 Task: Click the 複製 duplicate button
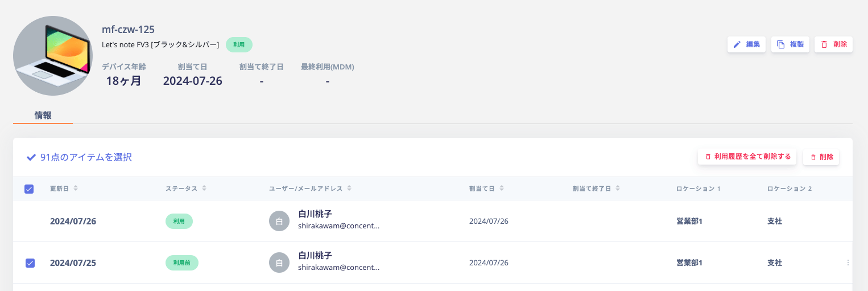click(x=790, y=44)
